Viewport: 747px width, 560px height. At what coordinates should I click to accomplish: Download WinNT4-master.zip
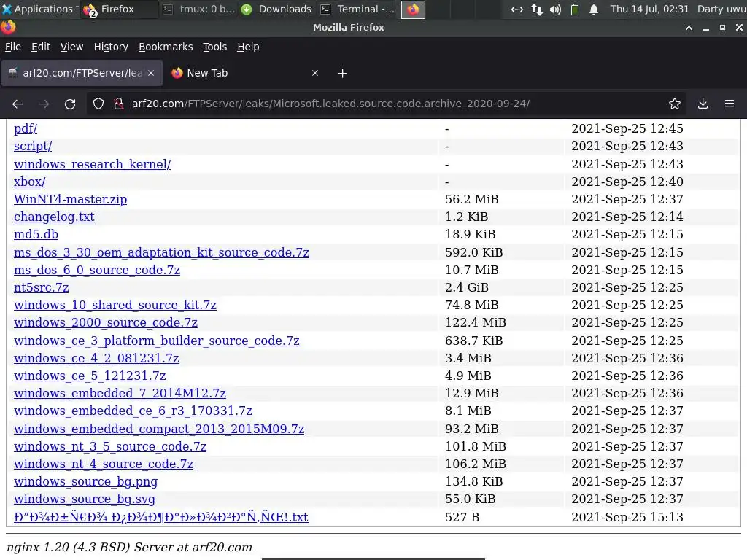(x=71, y=200)
